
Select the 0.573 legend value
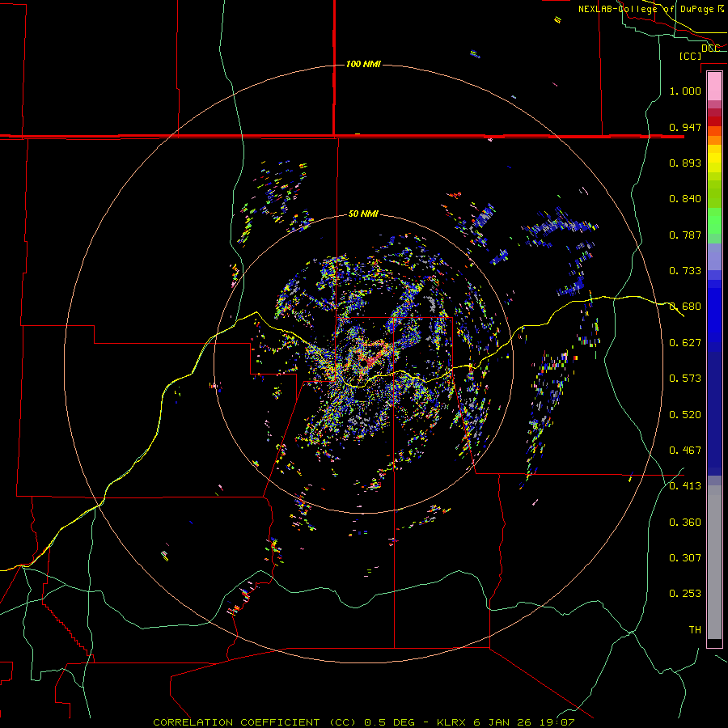(685, 379)
